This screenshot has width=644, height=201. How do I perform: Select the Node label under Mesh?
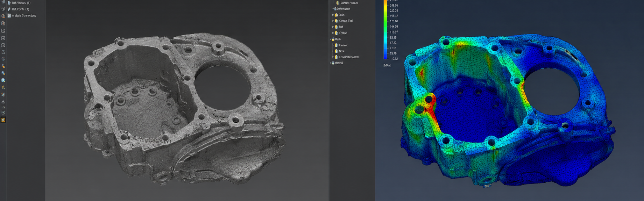pos(342,51)
